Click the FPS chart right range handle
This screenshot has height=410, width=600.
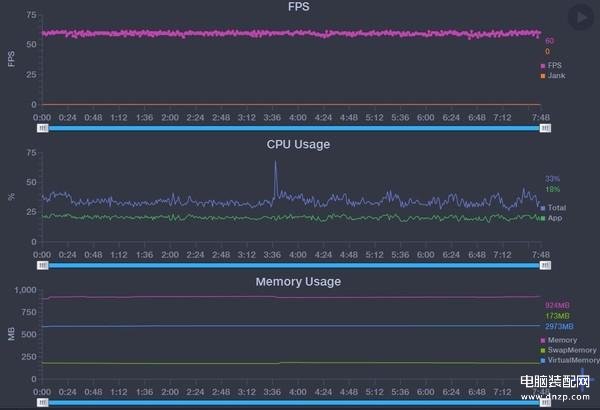pos(545,128)
